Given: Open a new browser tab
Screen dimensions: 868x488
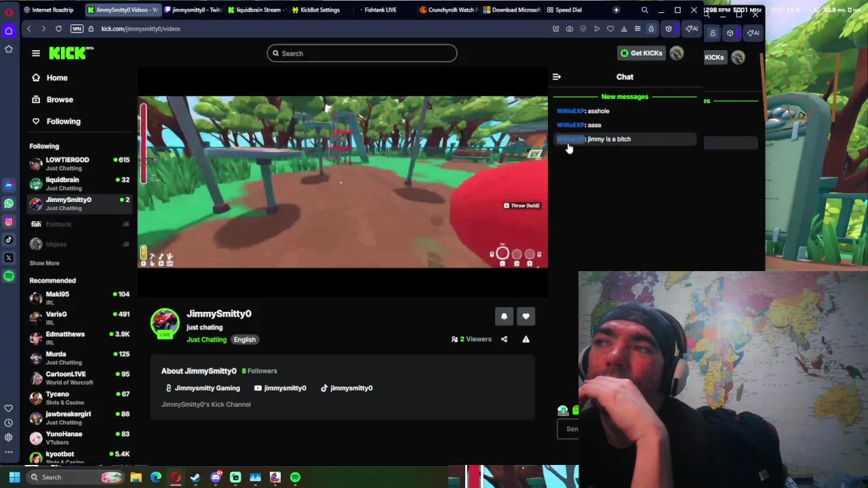Looking at the screenshot, I should click(616, 10).
